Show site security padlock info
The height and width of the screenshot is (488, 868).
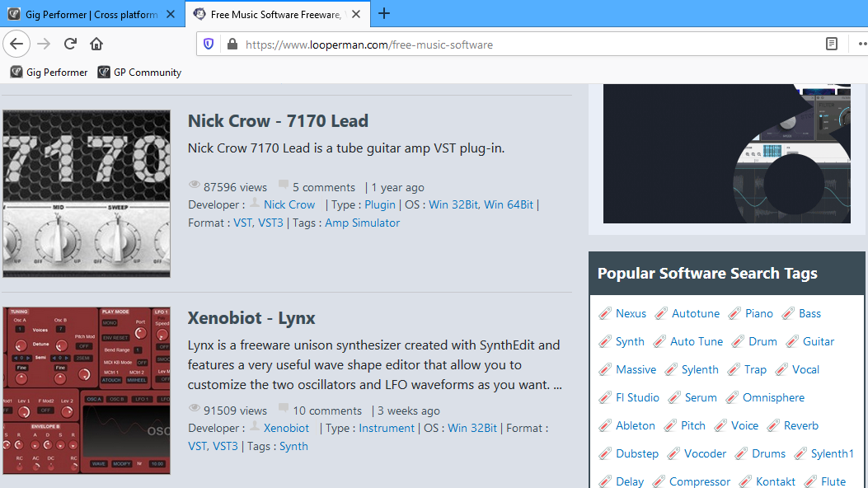click(232, 45)
